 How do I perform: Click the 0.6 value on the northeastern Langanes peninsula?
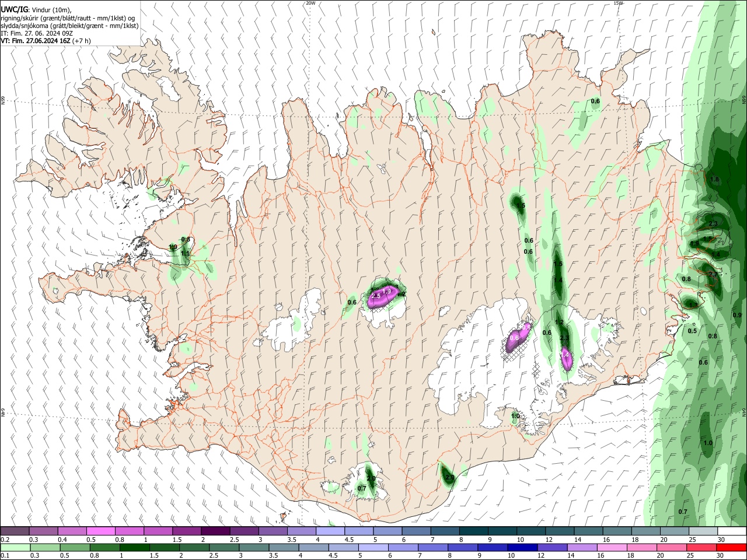pyautogui.click(x=595, y=101)
